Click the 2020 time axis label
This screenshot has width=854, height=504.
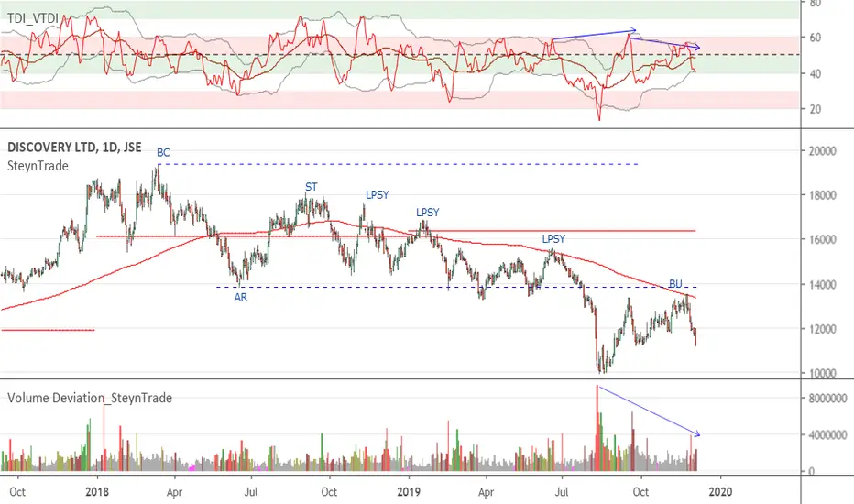(x=720, y=492)
